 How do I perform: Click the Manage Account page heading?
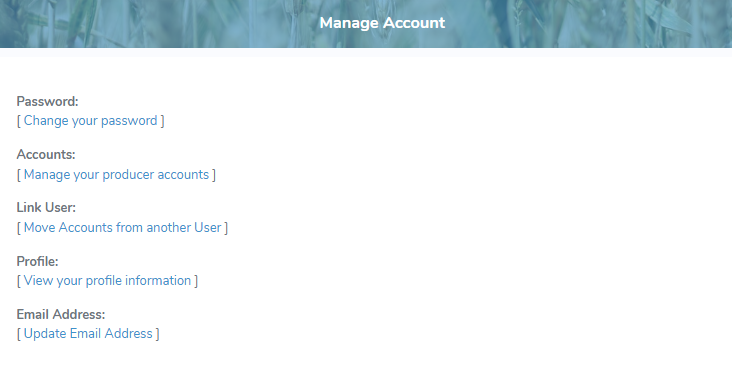tap(382, 23)
